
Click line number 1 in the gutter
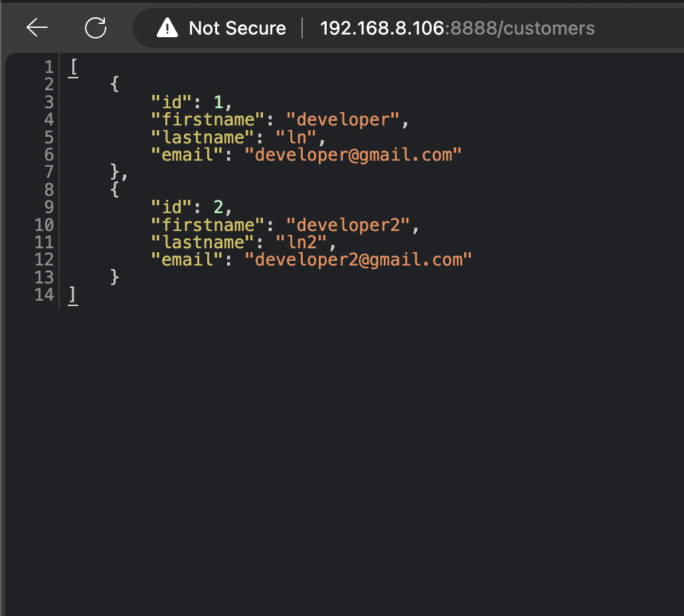tap(48, 67)
